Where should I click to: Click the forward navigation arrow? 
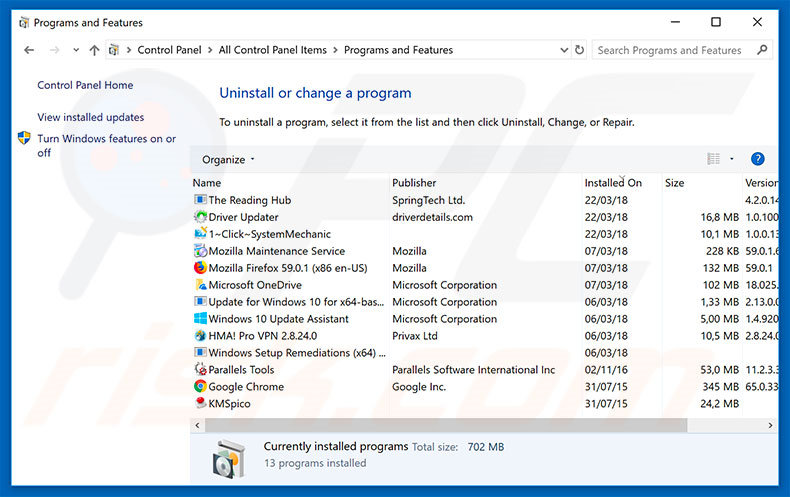click(54, 50)
